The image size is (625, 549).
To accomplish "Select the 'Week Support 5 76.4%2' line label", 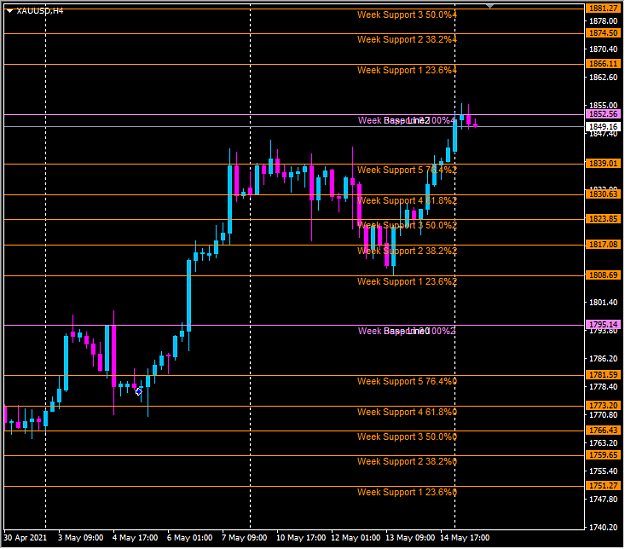I will (x=407, y=170).
